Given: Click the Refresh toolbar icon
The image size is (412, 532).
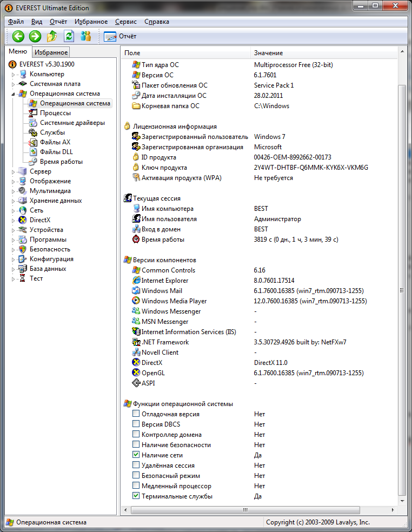Looking at the screenshot, I should [69, 36].
